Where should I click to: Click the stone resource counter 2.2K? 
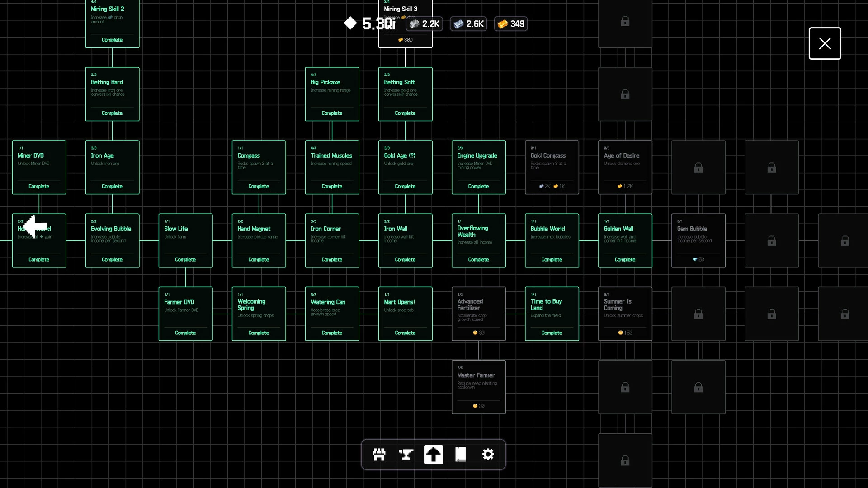(x=425, y=24)
